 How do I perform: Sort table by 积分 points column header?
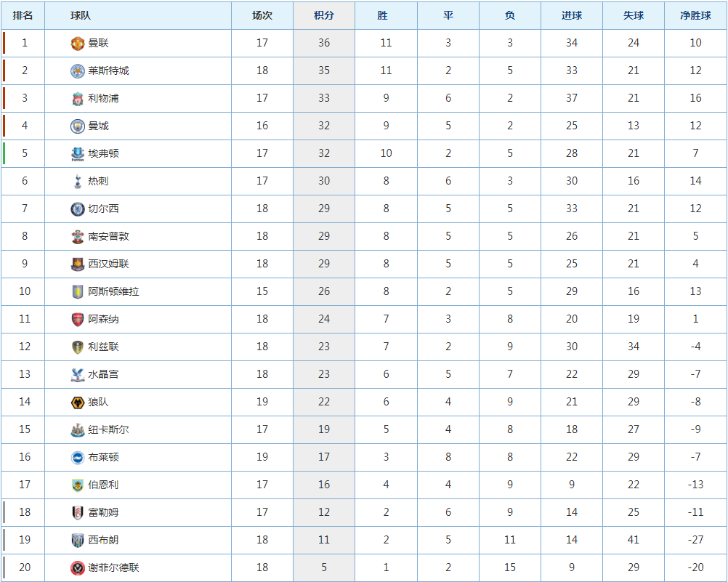click(x=323, y=15)
